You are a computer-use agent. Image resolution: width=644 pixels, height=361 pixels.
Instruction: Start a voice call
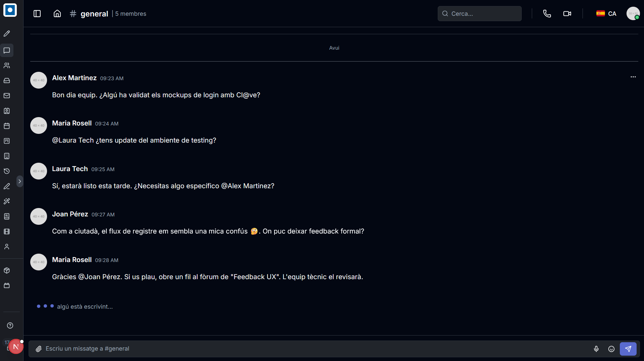[547, 13]
